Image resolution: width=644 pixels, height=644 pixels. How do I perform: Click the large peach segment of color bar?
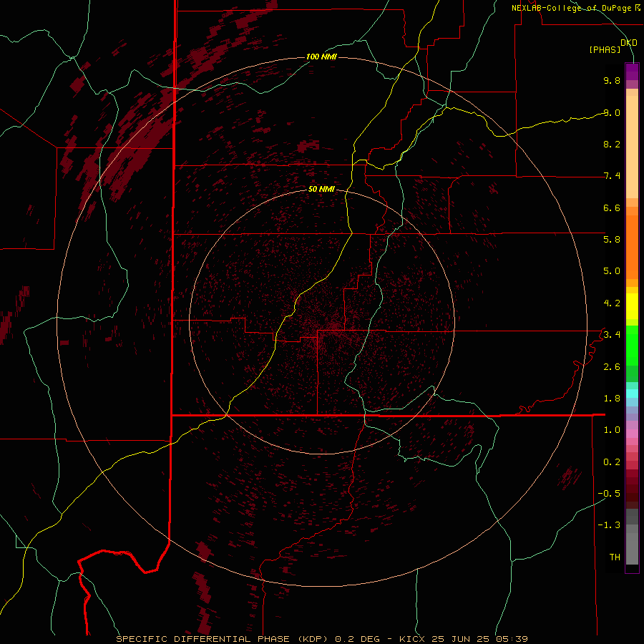[632, 147]
